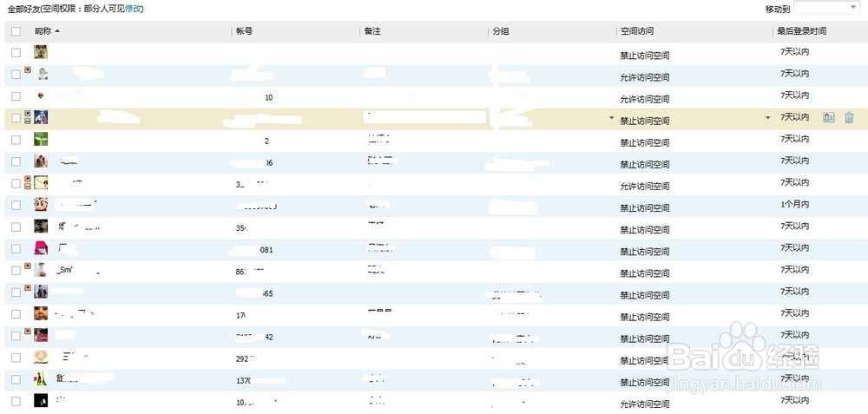Image resolution: width=868 pixels, height=414 pixels.
Task: Click the 修改 link for space permissions
Action: [134, 9]
